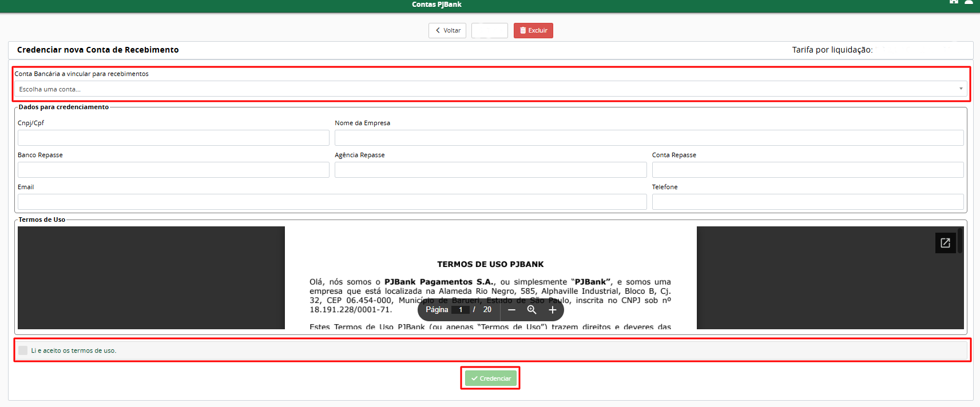The image size is (980, 407).
Task: Click the Email input field
Action: pyautogui.click(x=332, y=202)
